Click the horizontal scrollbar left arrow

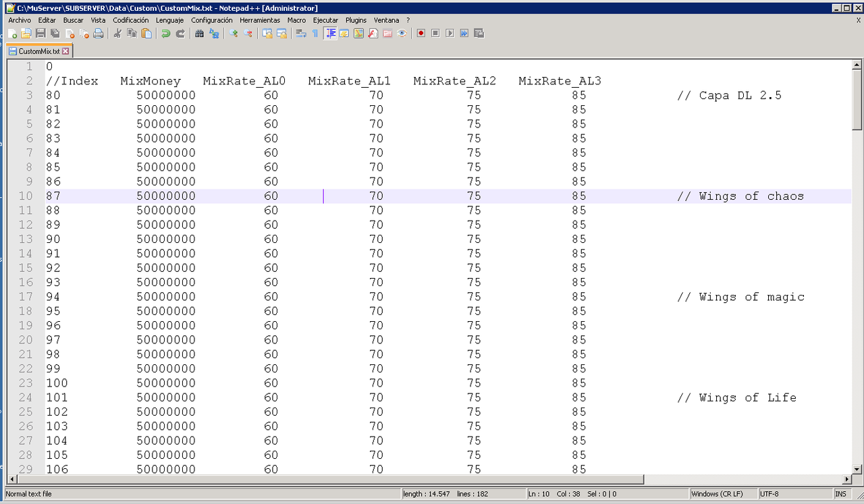pyautogui.click(x=12, y=480)
